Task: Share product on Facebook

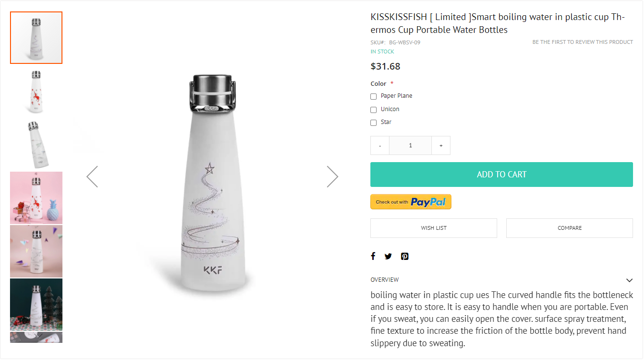Action: pos(373,257)
